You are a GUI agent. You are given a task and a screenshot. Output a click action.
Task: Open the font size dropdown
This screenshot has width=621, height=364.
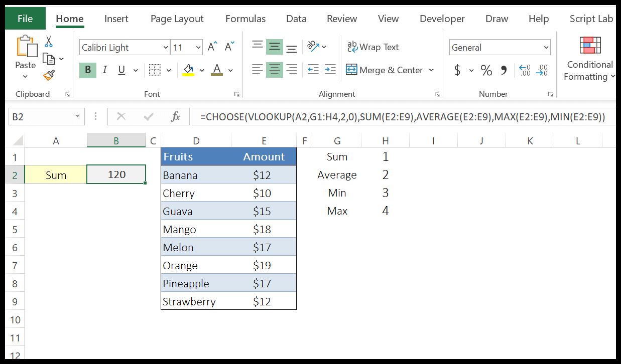[199, 47]
